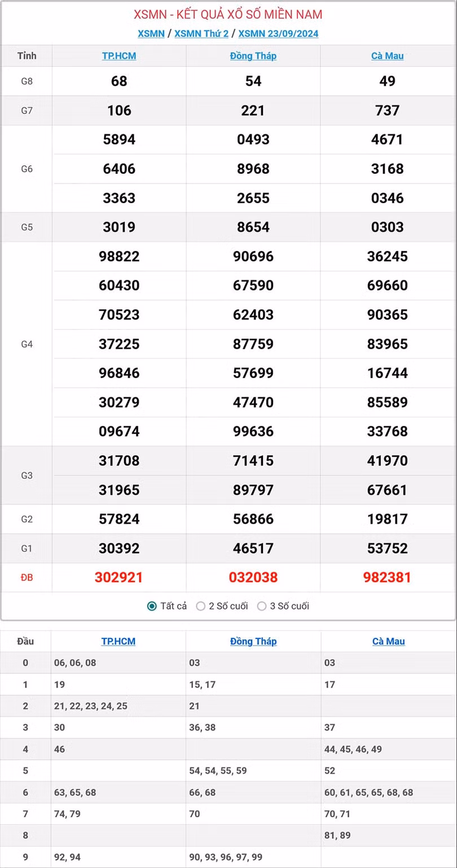The height and width of the screenshot is (868, 457).
Task: Open TP.HCM link in the prize table header
Action: tap(119, 56)
